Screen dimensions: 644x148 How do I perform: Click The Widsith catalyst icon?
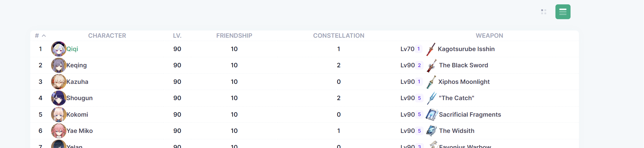[431, 131]
